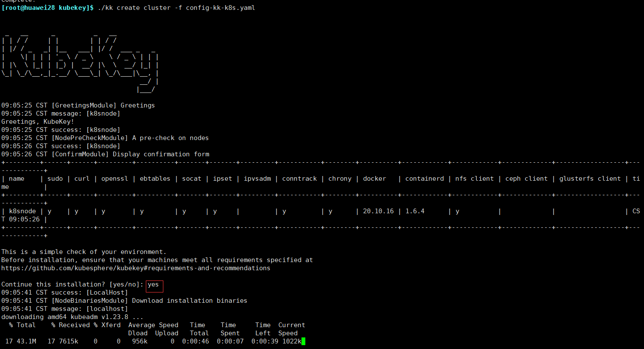This screenshot has height=349, width=644.
Task: Click the root@huawei28 kubekey shell prompt
Action: tap(47, 8)
